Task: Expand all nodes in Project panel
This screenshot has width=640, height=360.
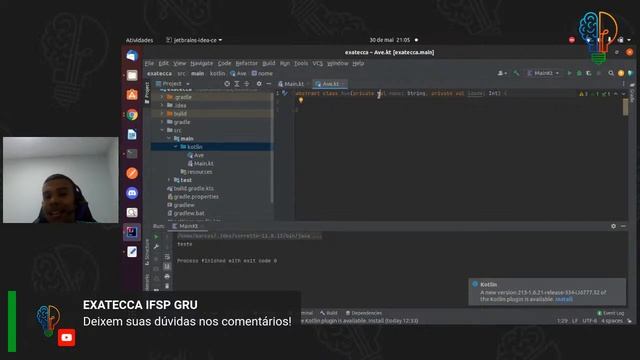Action: coord(237,84)
